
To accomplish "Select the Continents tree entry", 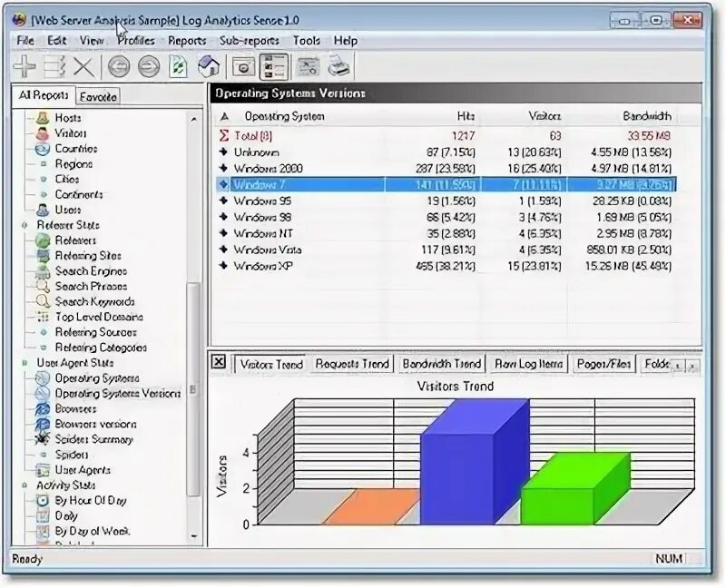I will click(79, 194).
